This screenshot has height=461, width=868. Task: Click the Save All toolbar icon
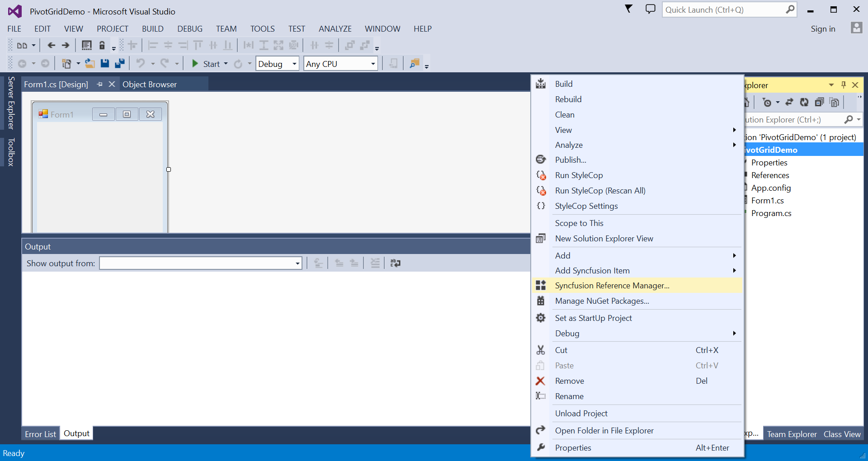(x=120, y=63)
